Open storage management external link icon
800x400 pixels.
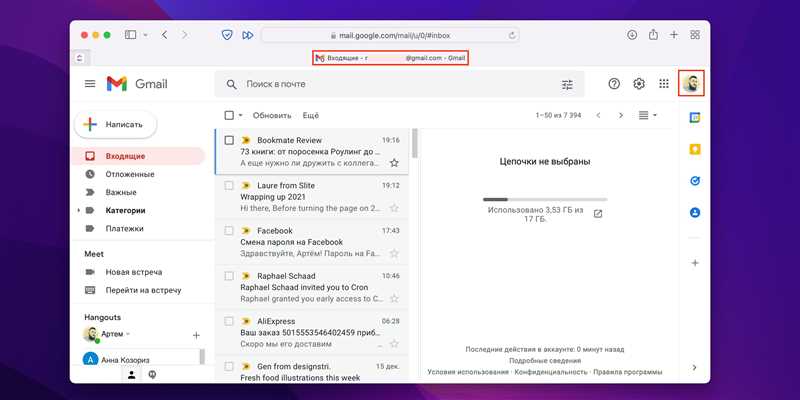(598, 214)
